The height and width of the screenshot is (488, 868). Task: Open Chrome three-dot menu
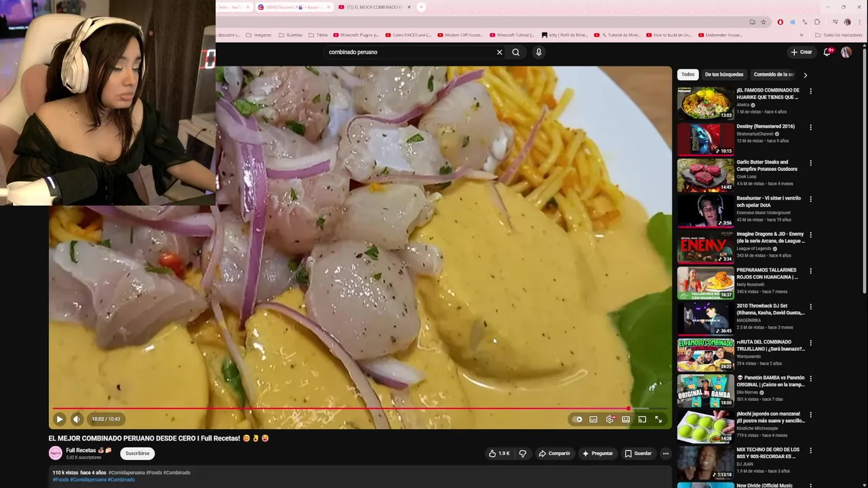coord(860,22)
